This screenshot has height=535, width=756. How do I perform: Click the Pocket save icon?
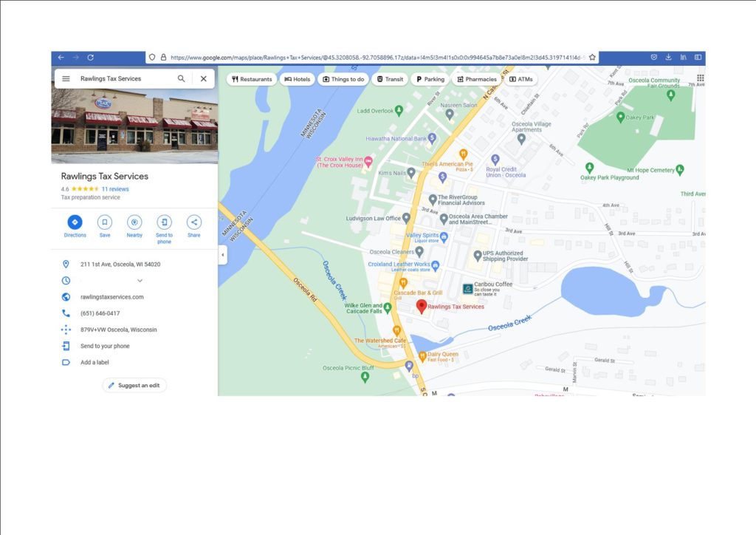click(x=654, y=58)
